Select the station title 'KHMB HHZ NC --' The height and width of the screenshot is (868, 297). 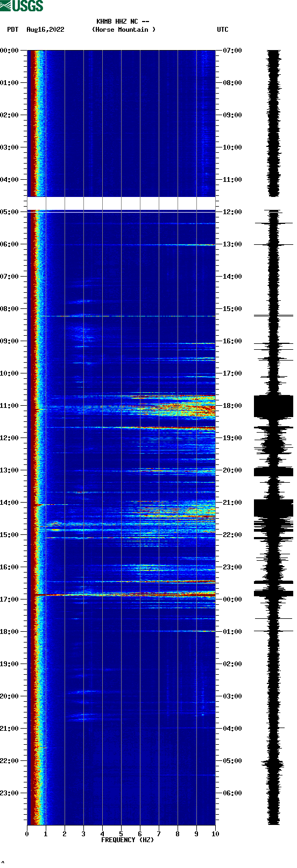123,22
